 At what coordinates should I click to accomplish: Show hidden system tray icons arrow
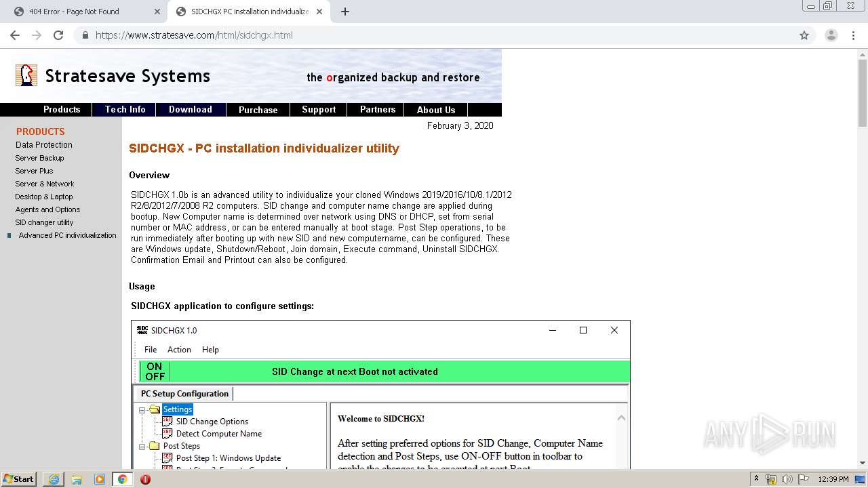[756, 479]
